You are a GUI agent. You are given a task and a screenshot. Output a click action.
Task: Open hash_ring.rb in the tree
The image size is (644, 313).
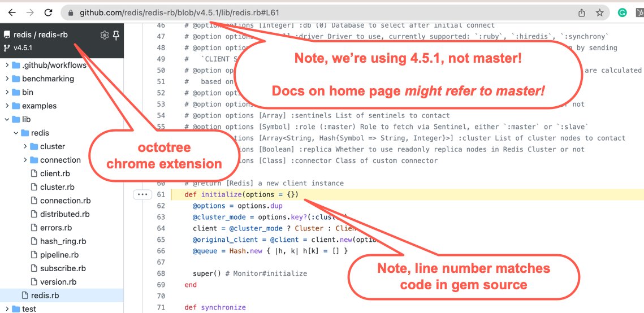click(63, 241)
